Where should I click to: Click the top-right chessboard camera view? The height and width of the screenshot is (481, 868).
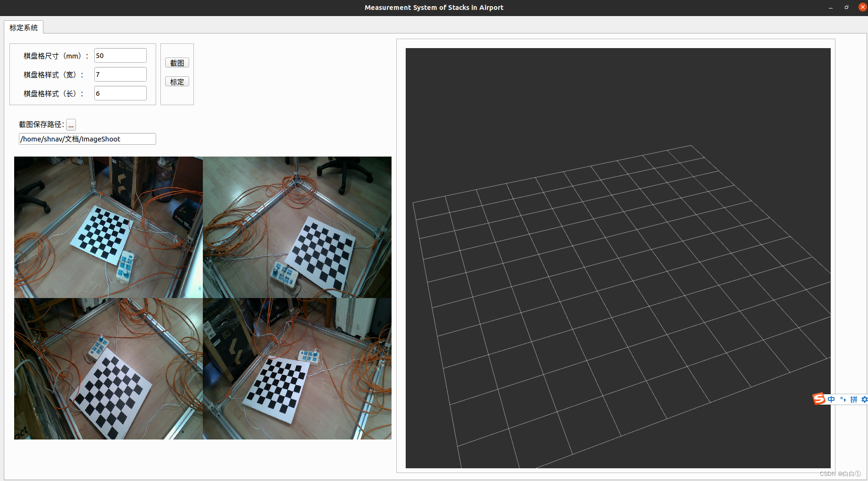point(297,227)
